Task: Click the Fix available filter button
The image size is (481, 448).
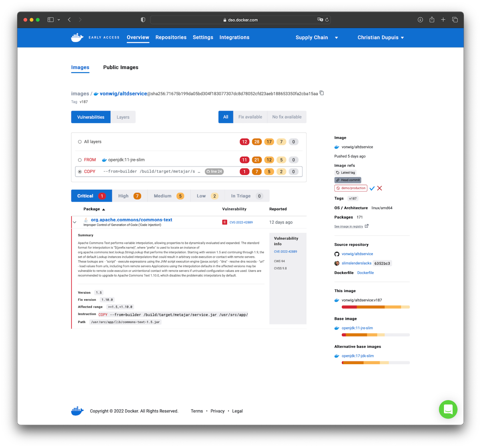Action: point(250,117)
